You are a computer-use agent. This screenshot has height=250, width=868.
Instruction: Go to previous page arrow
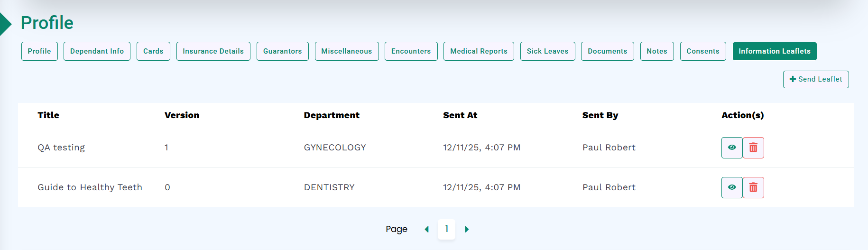click(x=426, y=229)
